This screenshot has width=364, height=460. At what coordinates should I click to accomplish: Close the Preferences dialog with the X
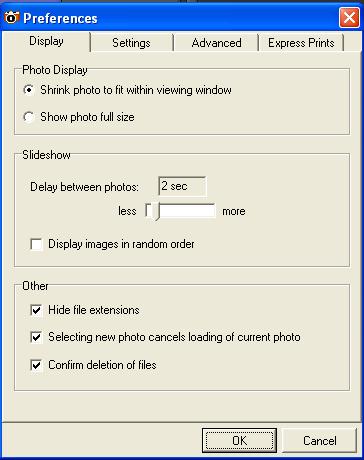point(349,17)
